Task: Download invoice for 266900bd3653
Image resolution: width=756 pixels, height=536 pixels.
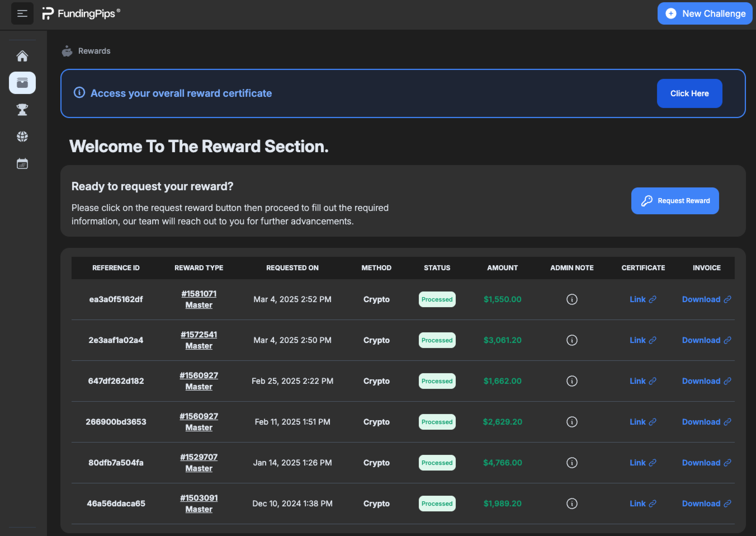Action: coord(707,422)
